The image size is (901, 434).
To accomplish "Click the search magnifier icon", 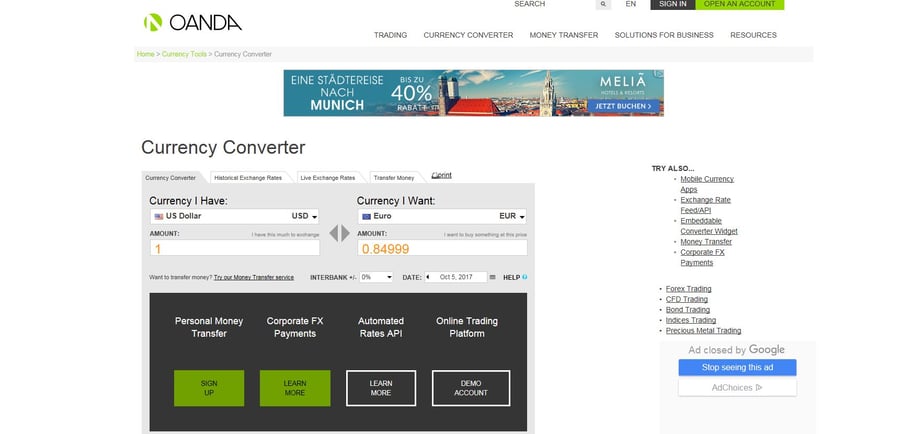I will tap(603, 5).
